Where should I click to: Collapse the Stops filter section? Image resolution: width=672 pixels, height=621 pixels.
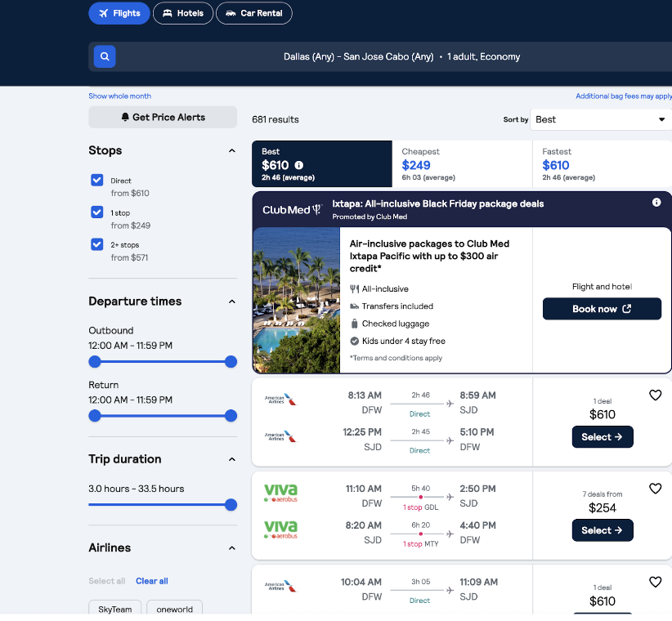232,150
